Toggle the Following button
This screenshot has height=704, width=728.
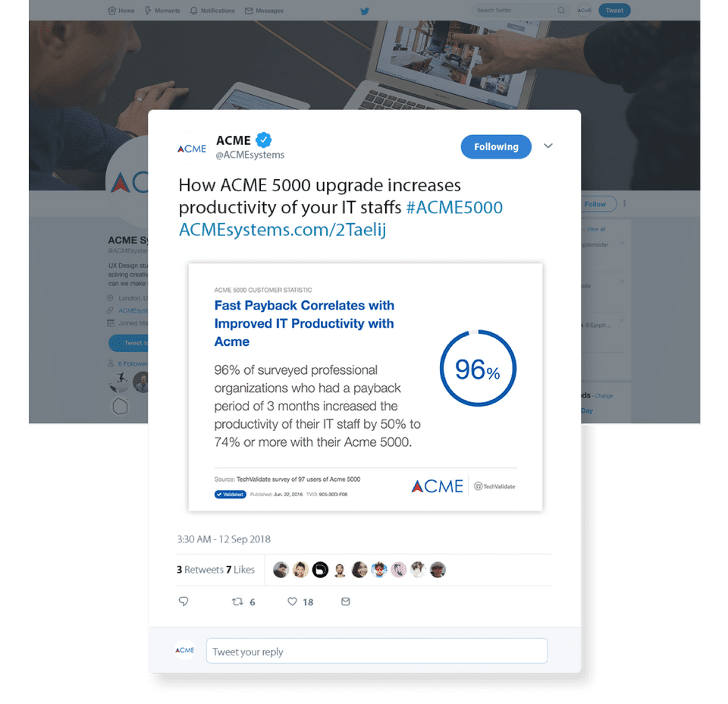point(496,146)
